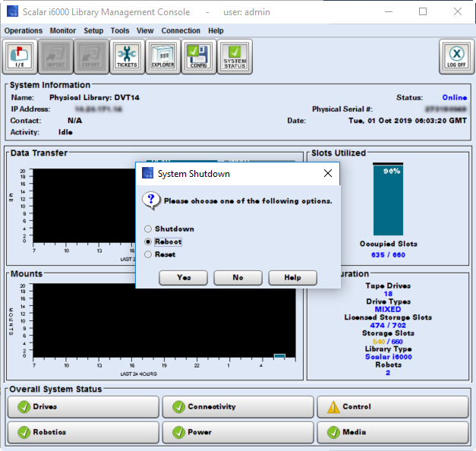Open the Connection menu

pyautogui.click(x=181, y=30)
